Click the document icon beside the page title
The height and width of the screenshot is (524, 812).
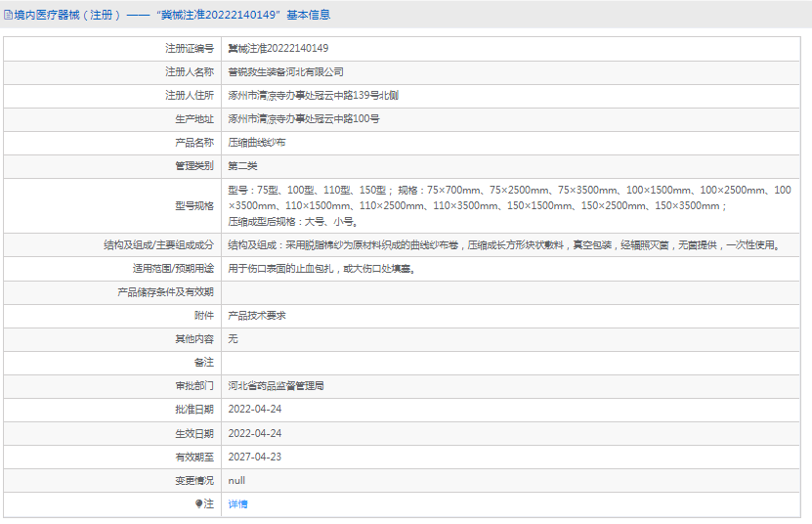8,15
